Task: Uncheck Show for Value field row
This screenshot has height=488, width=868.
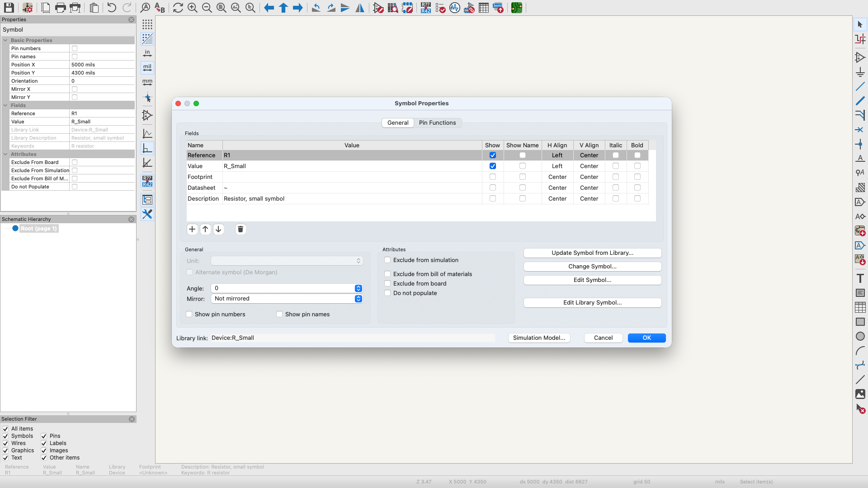Action: click(x=492, y=166)
